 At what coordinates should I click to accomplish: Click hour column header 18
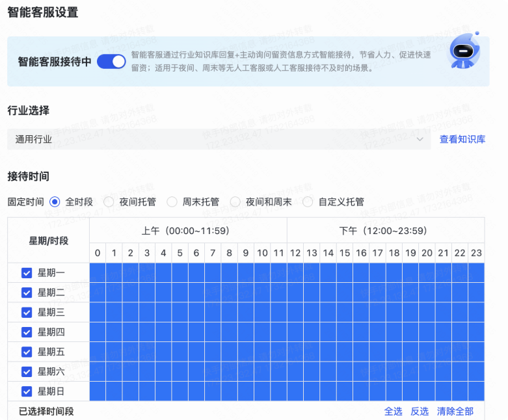point(394,253)
